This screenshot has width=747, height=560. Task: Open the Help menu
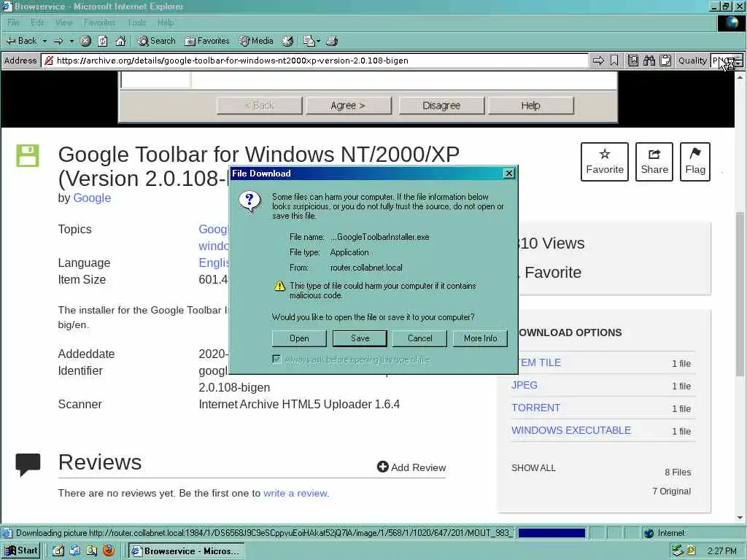166,23
